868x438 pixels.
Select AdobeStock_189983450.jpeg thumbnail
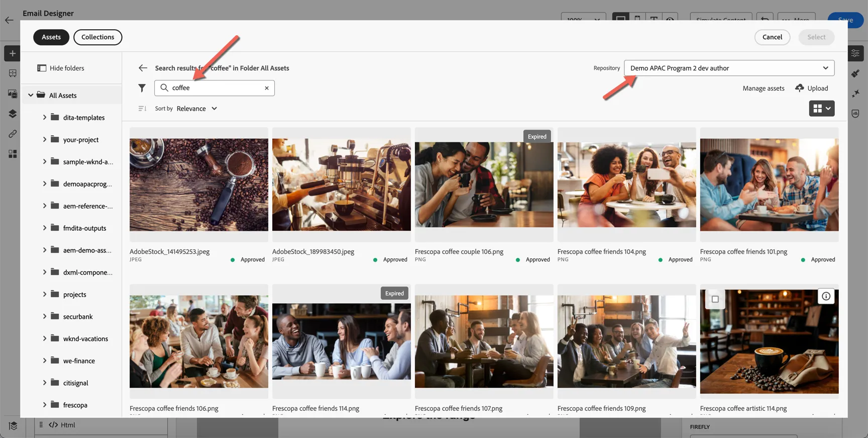tap(342, 185)
